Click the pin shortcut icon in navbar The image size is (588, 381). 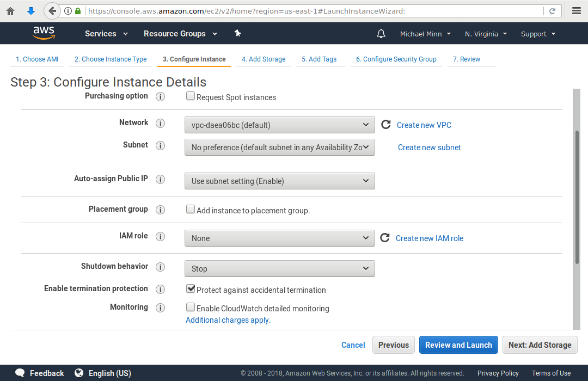coord(237,33)
